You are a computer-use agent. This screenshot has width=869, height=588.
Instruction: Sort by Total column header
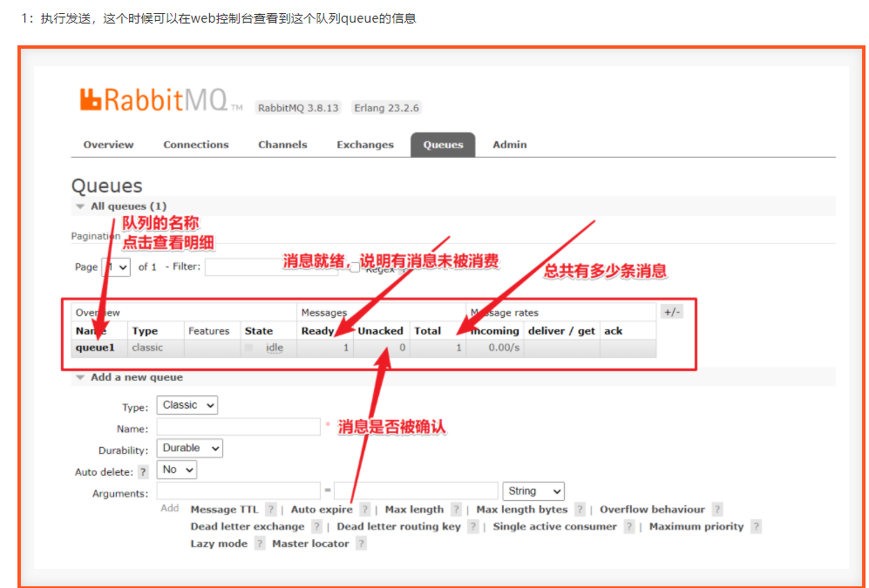pos(427,330)
